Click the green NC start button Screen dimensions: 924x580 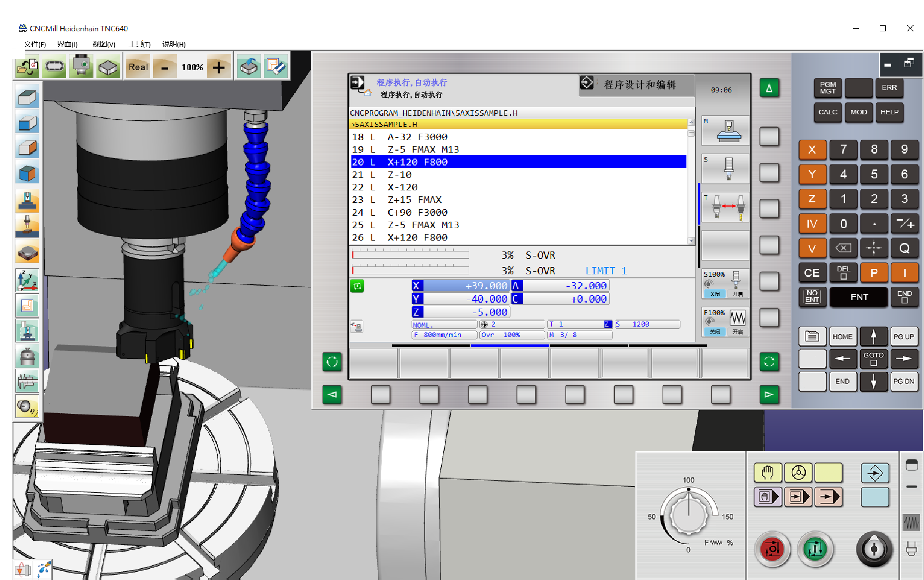[x=815, y=549]
